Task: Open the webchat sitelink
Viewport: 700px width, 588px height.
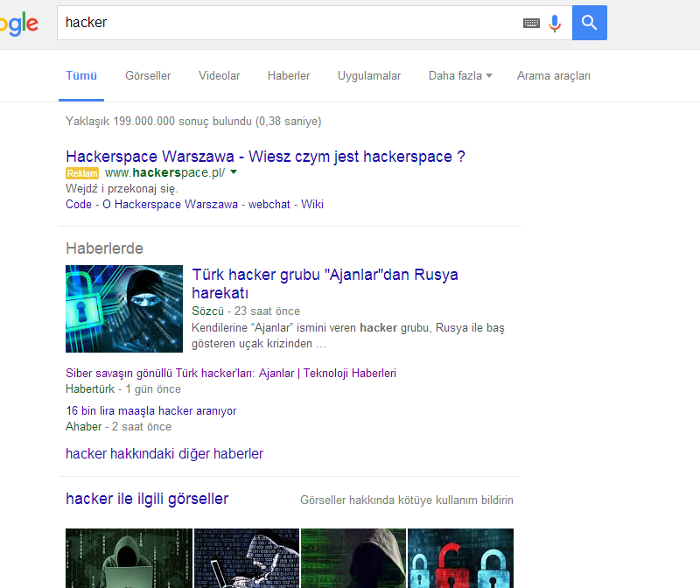Action: coord(269,204)
